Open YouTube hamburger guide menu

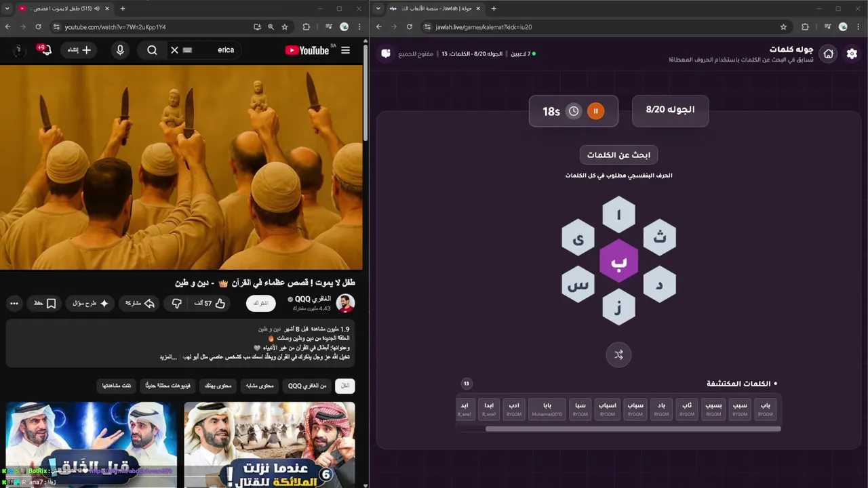pos(345,50)
